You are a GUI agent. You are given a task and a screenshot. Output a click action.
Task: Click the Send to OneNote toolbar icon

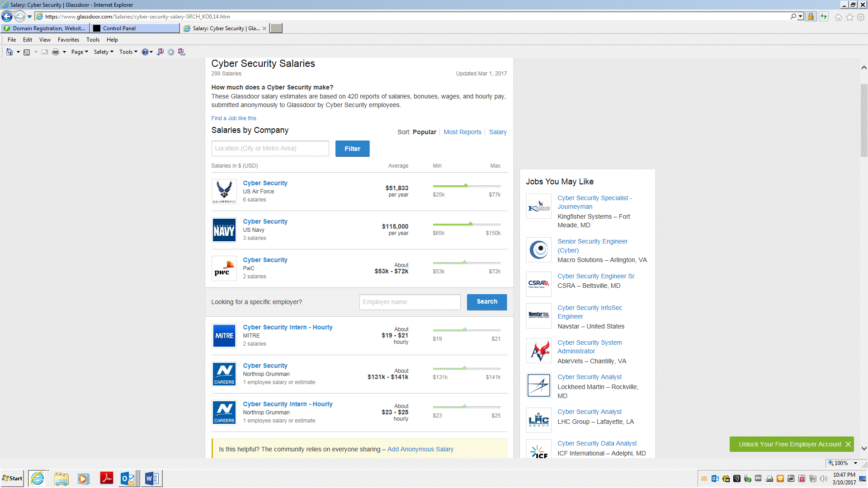pos(160,52)
